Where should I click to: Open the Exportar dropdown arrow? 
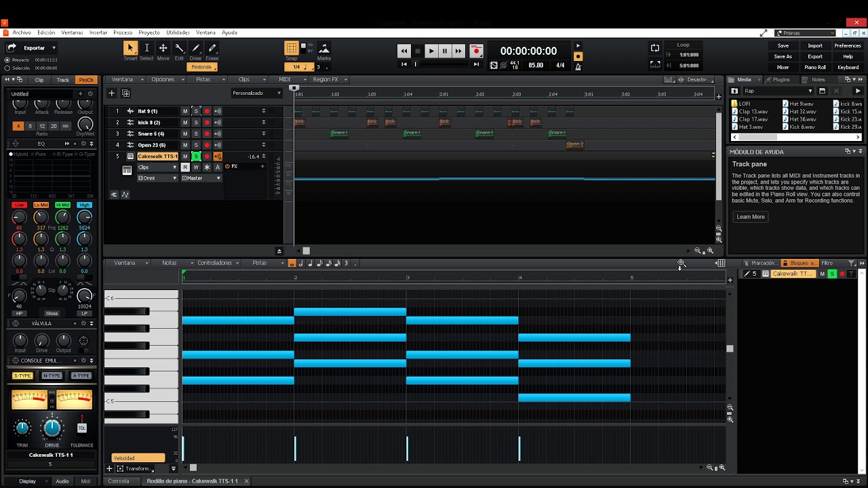(x=54, y=48)
